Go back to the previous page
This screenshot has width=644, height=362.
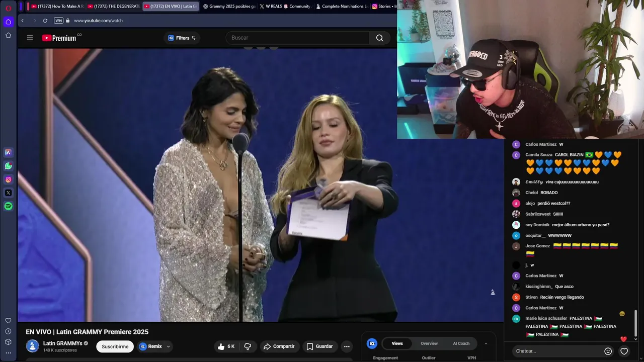pyautogui.click(x=22, y=21)
